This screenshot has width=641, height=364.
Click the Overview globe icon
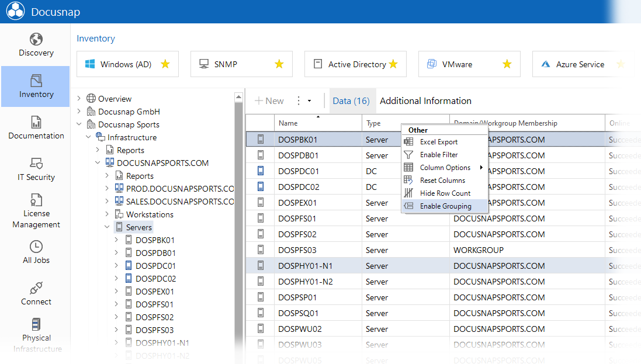pos(91,99)
